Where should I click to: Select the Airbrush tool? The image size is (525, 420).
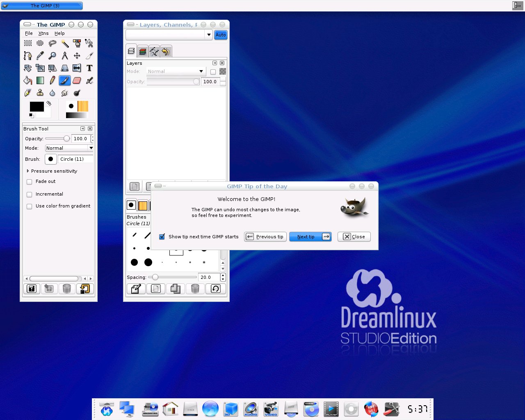point(89,80)
